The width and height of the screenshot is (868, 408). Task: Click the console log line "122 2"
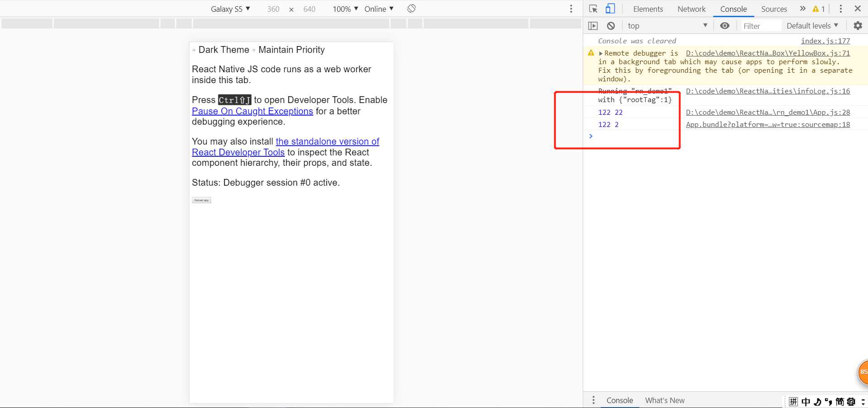[x=609, y=125]
